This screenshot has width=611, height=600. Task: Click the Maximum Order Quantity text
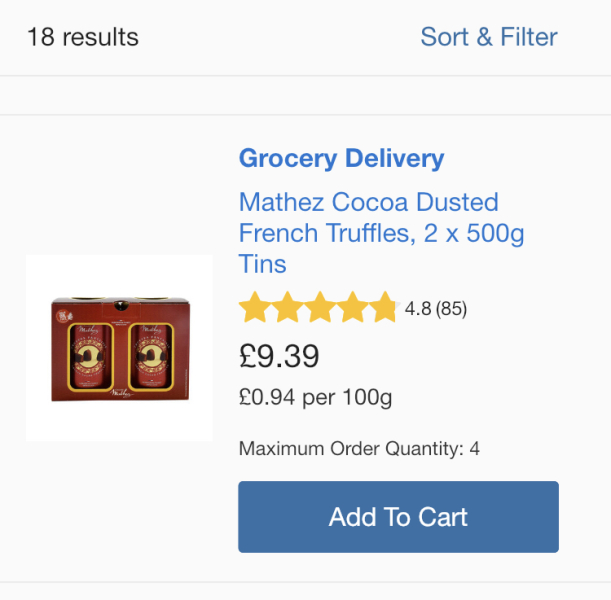pyautogui.click(x=359, y=449)
